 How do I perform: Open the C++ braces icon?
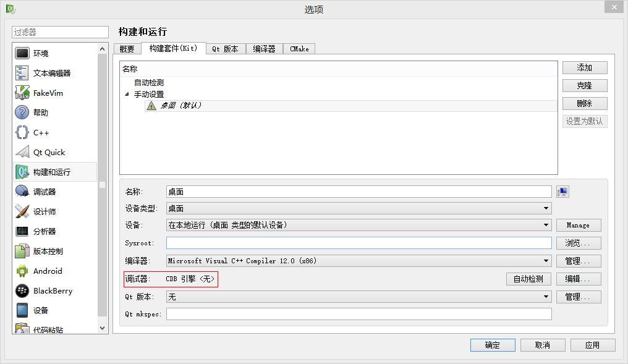coord(22,132)
